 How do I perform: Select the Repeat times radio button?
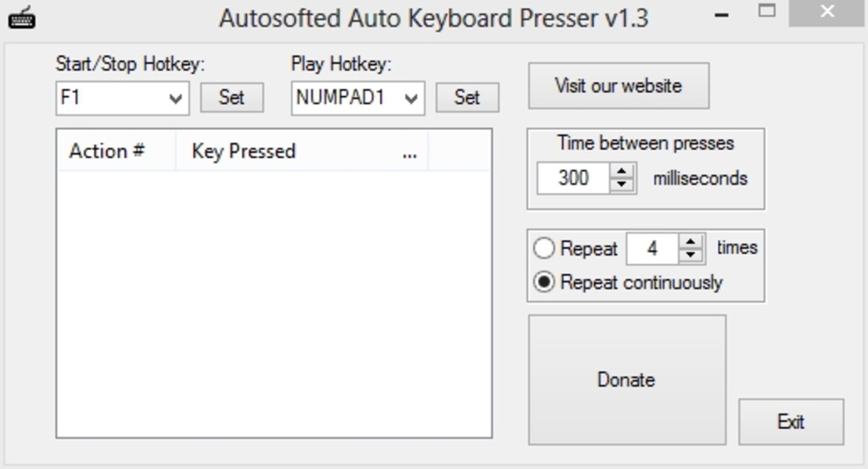(543, 249)
